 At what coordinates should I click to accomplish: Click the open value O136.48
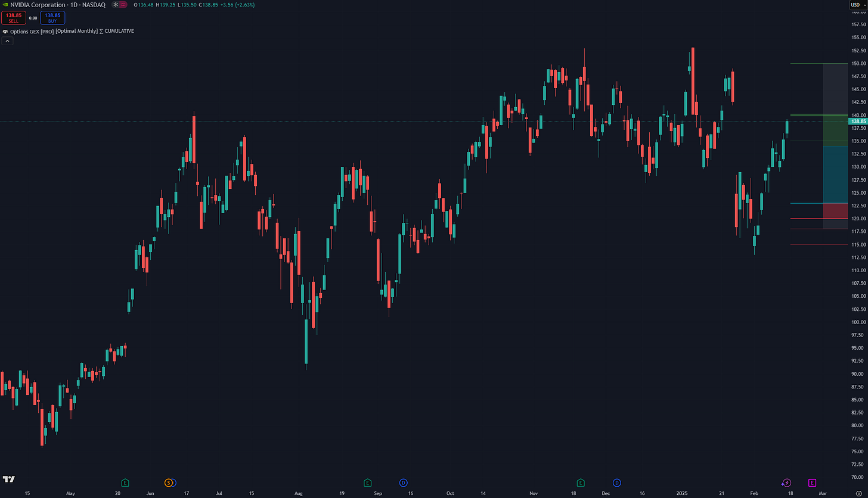coord(144,5)
